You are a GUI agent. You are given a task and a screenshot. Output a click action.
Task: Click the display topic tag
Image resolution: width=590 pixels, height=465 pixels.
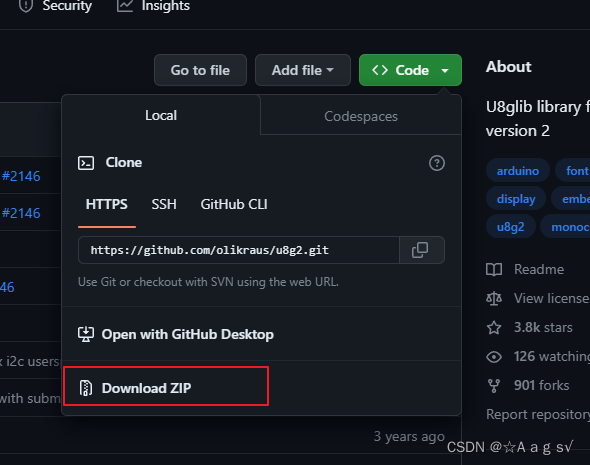click(x=516, y=199)
